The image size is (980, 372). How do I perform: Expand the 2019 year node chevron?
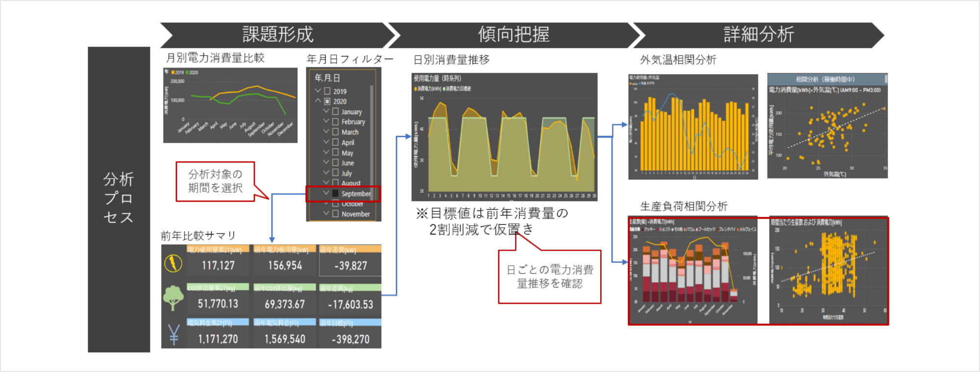click(x=318, y=91)
